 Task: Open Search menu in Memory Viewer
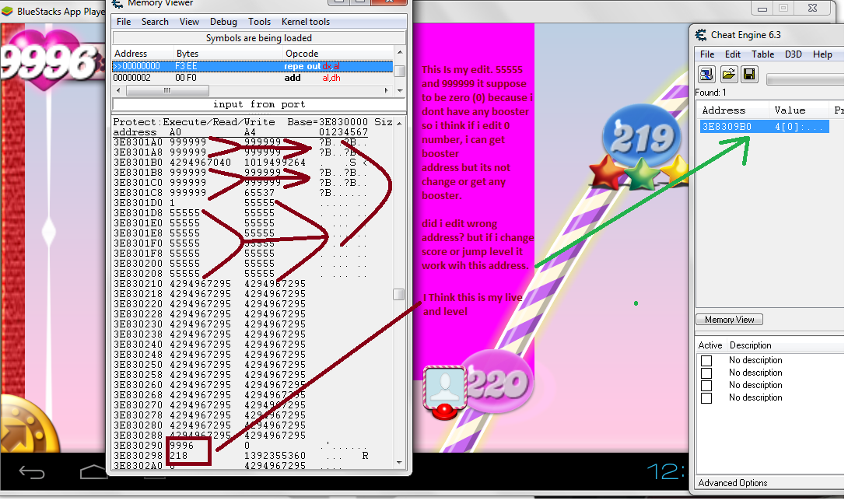click(156, 22)
